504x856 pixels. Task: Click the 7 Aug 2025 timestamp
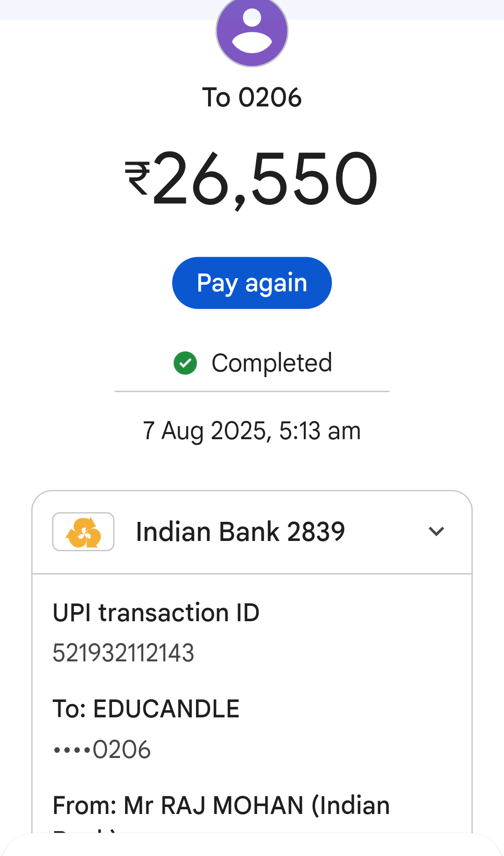(x=252, y=430)
